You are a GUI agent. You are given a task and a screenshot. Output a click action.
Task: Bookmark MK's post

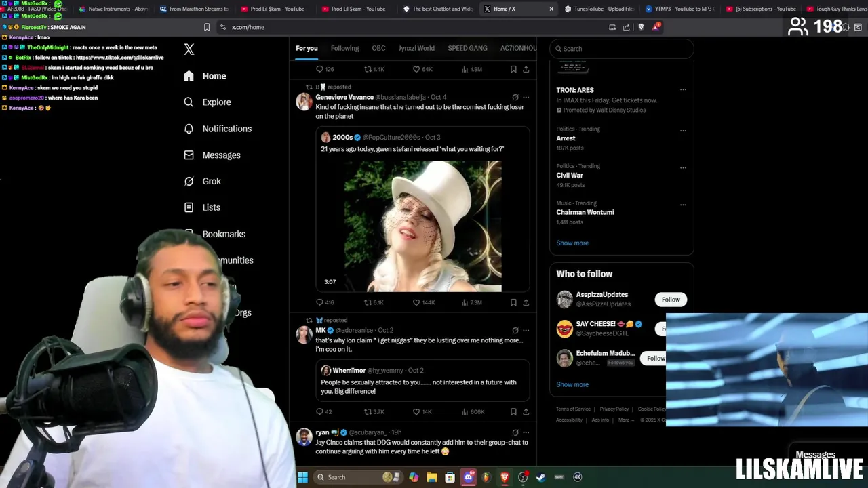coord(513,411)
